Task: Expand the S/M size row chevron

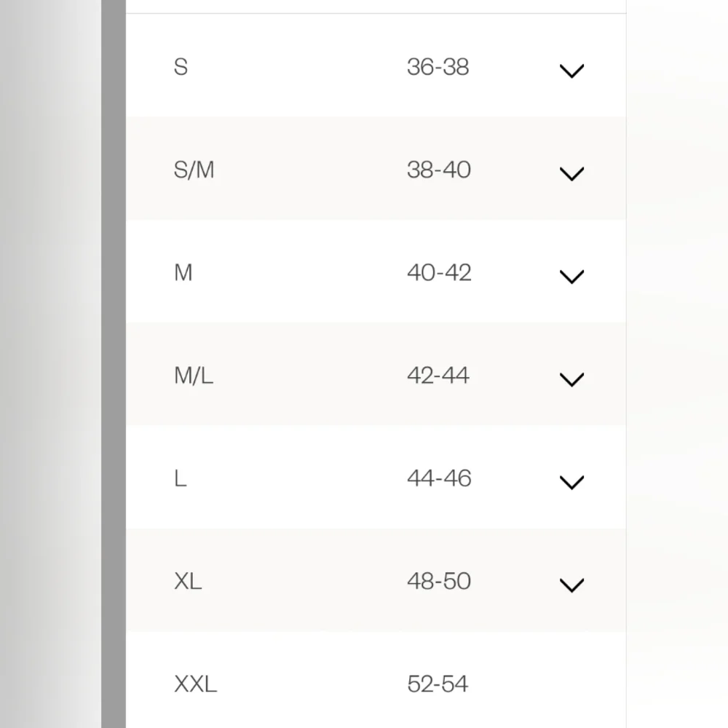Action: [x=571, y=174]
